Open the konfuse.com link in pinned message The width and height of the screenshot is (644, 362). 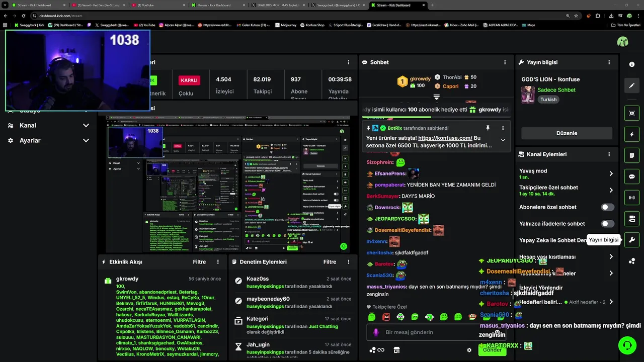pyautogui.click(x=445, y=138)
